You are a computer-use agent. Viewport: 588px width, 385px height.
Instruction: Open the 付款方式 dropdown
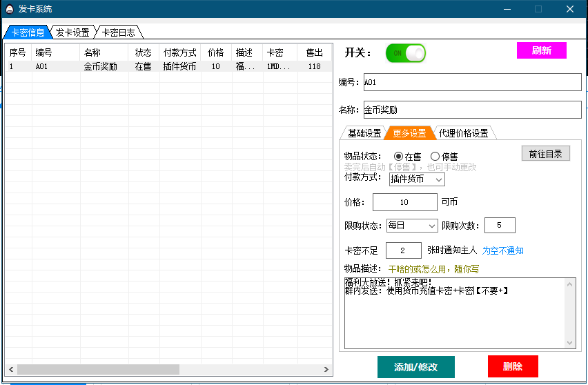point(417,179)
